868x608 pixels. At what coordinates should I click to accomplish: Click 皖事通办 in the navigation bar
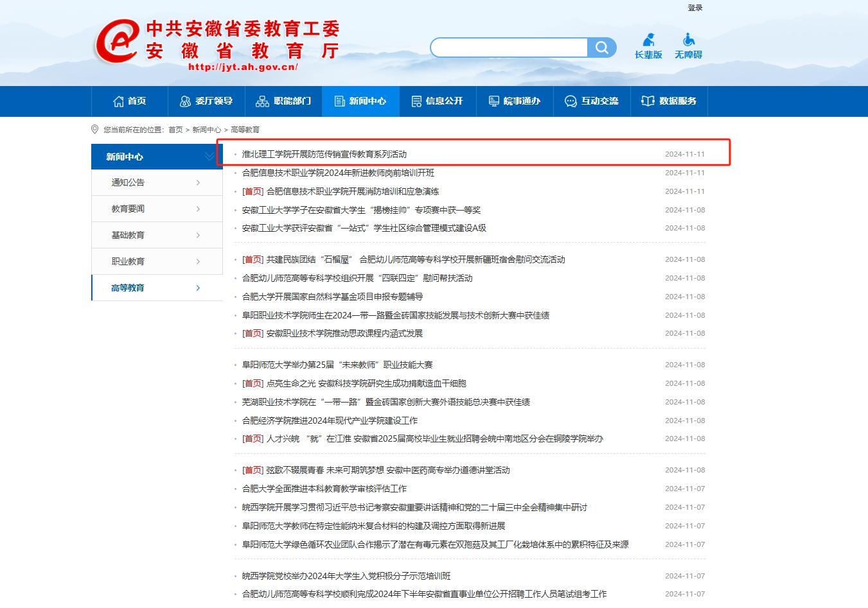click(515, 101)
